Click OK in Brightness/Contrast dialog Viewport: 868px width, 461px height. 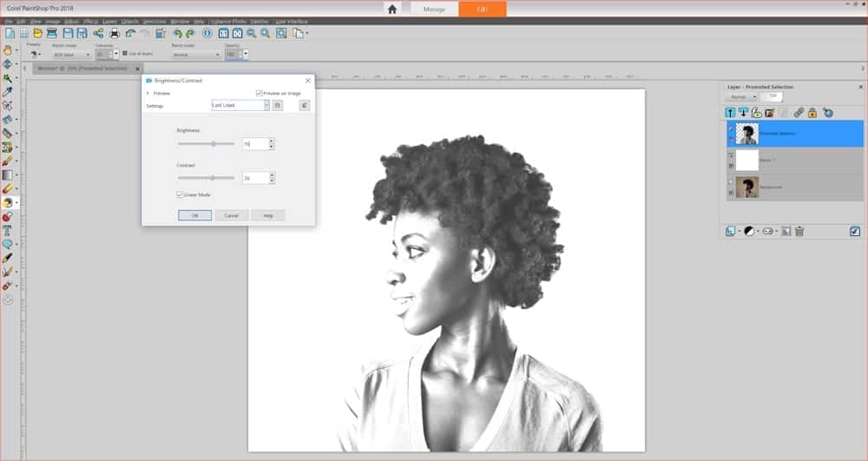(194, 215)
